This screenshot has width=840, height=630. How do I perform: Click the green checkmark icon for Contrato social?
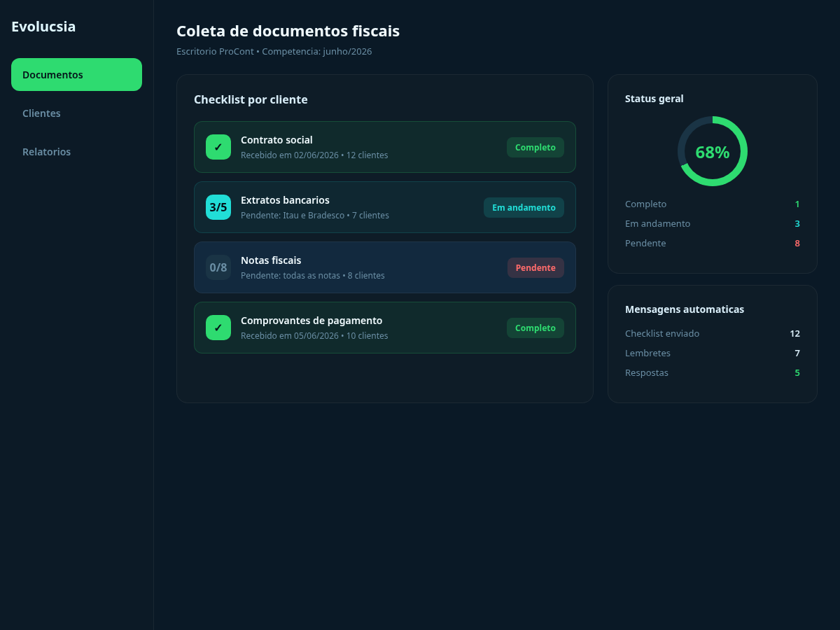(x=218, y=147)
